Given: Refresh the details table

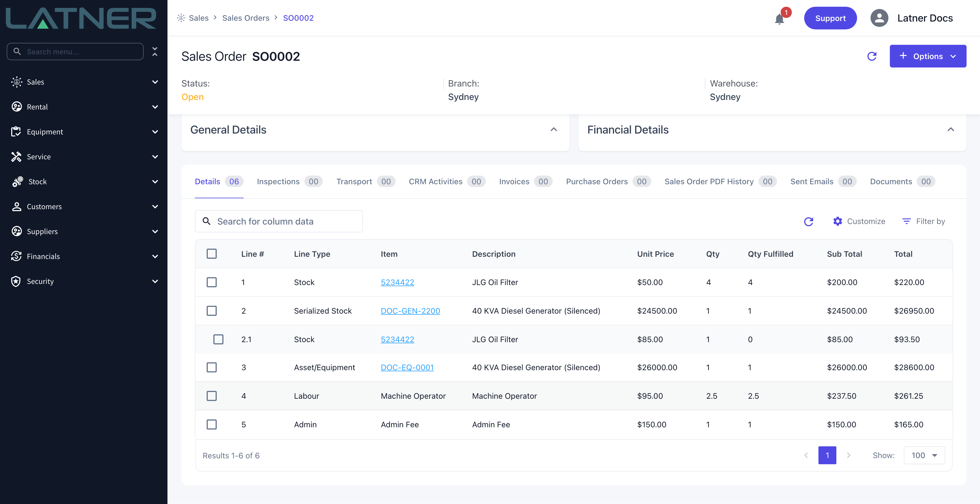Looking at the screenshot, I should coord(809,221).
